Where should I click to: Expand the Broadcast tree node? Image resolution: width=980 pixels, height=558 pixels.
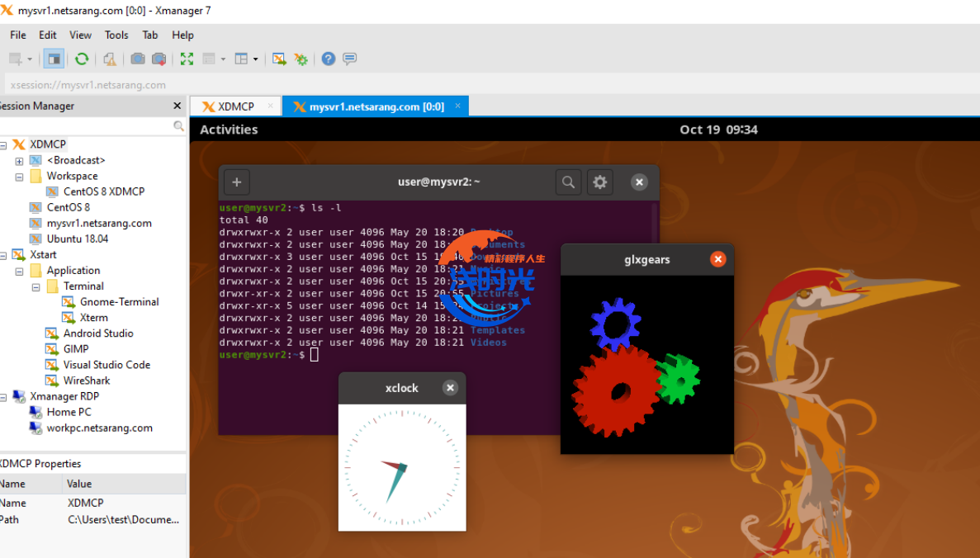point(19,161)
